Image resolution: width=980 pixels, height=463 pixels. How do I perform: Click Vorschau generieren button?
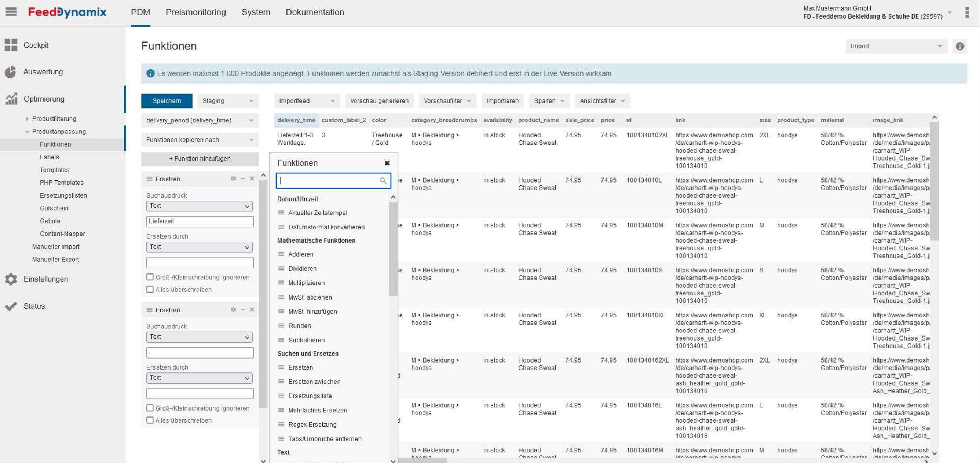(x=379, y=101)
